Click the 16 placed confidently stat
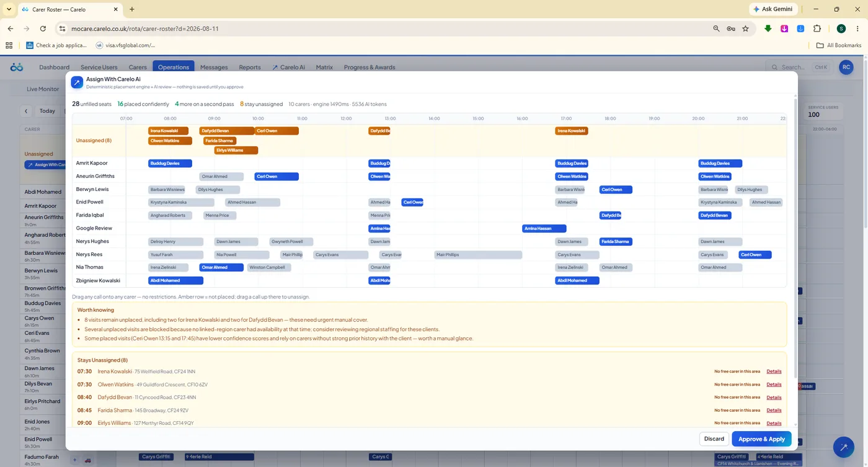Image resolution: width=868 pixels, height=467 pixels. click(x=143, y=104)
